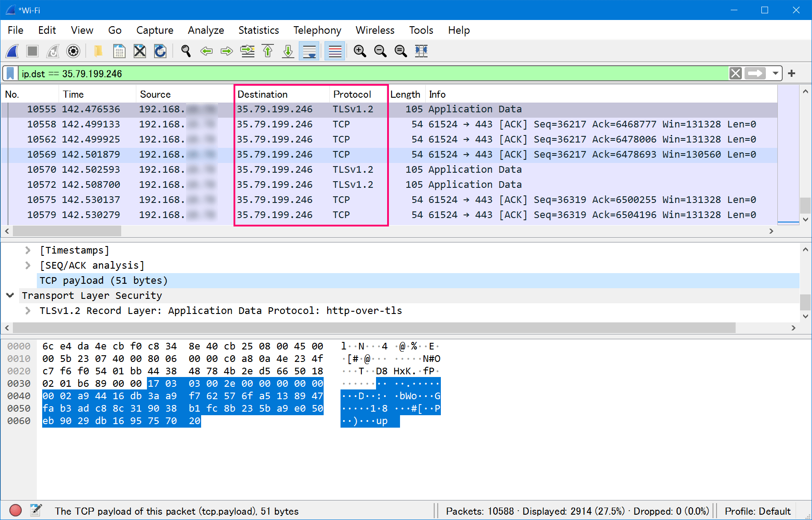Click the shark fin start capture icon

(12, 51)
